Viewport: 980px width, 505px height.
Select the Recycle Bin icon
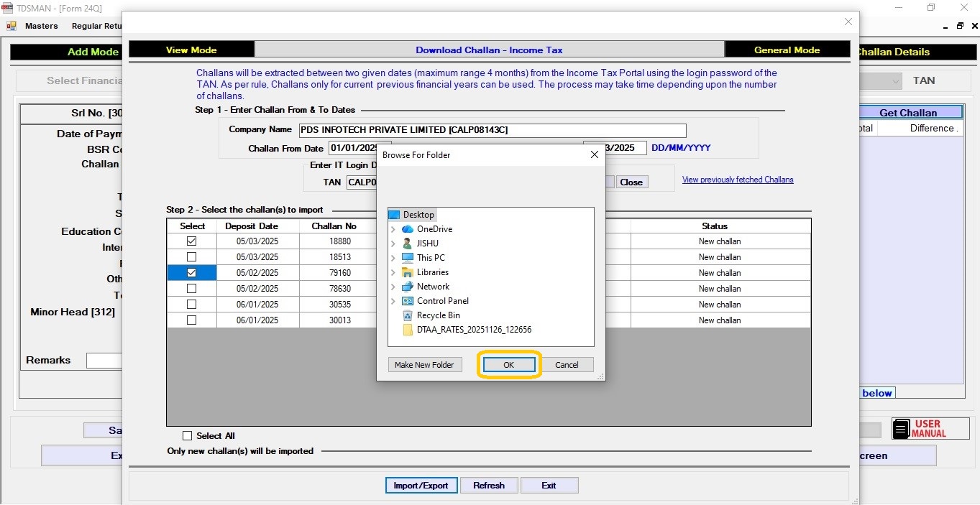coord(408,315)
